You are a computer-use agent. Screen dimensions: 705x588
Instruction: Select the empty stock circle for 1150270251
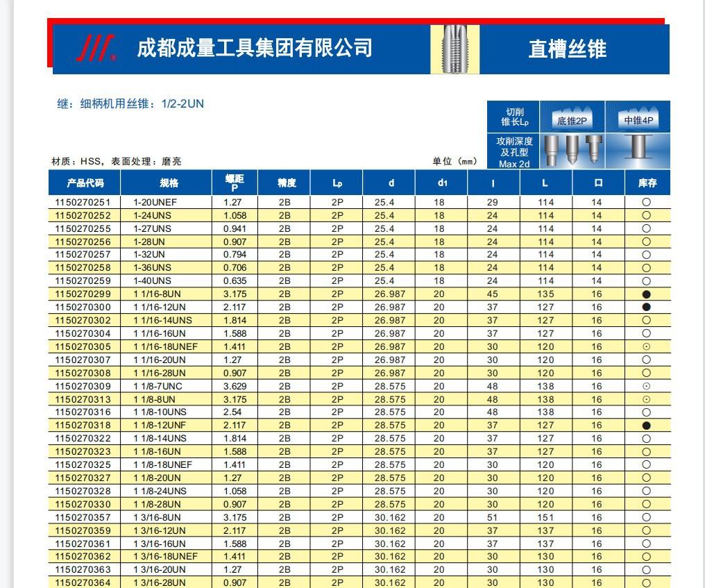pos(646,203)
